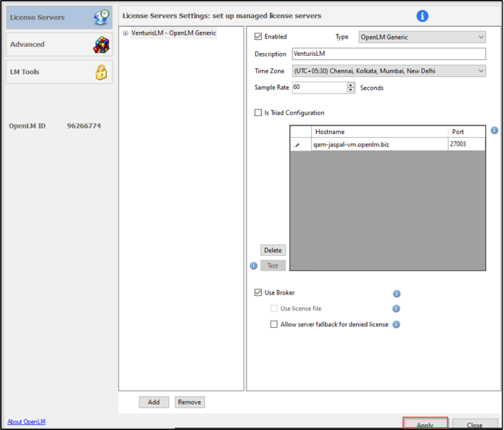Screen dimensions: 504x430
Task: Open the Time Zone dropdown
Action: pyautogui.click(x=388, y=71)
